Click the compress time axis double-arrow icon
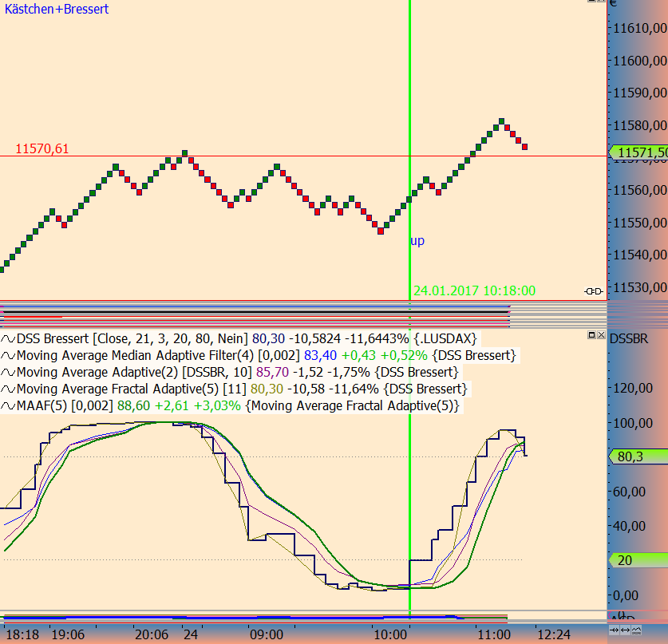Screen dimensions: 668x644 click(614, 630)
